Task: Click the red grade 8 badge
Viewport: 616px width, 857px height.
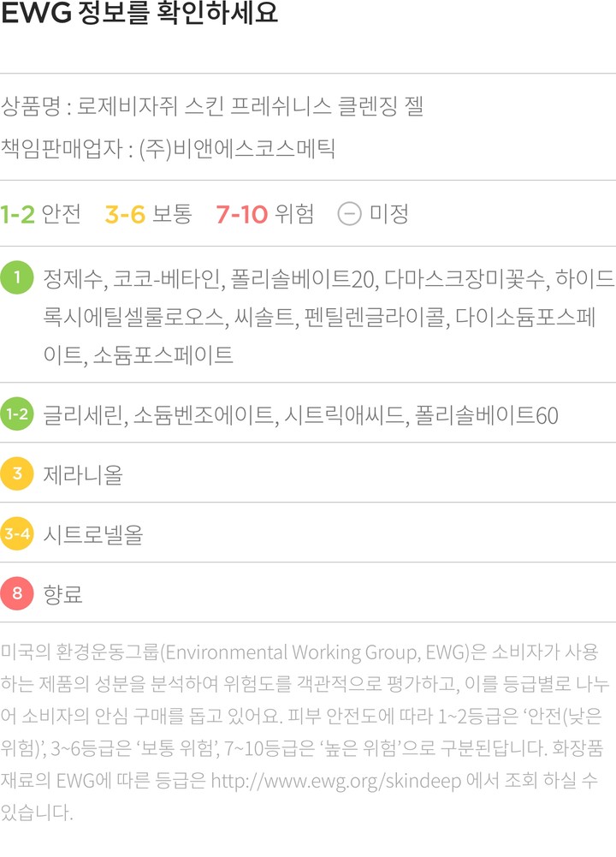Action: pos(17,592)
